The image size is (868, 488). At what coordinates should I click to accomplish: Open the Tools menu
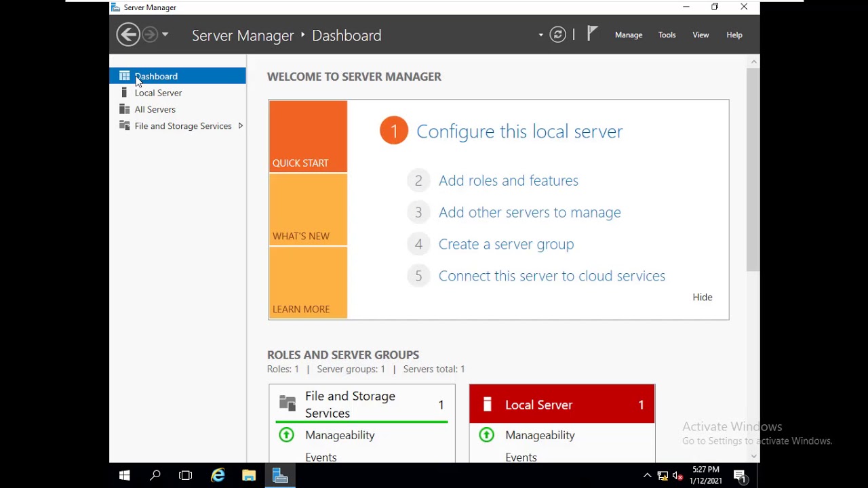pyautogui.click(x=667, y=35)
